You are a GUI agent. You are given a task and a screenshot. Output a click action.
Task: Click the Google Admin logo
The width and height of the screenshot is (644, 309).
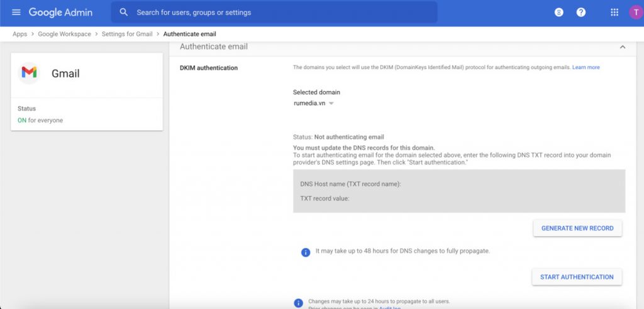point(60,13)
